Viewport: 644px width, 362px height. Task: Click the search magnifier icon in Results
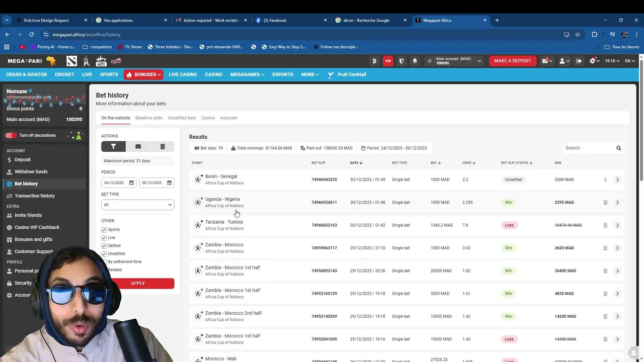click(x=619, y=148)
